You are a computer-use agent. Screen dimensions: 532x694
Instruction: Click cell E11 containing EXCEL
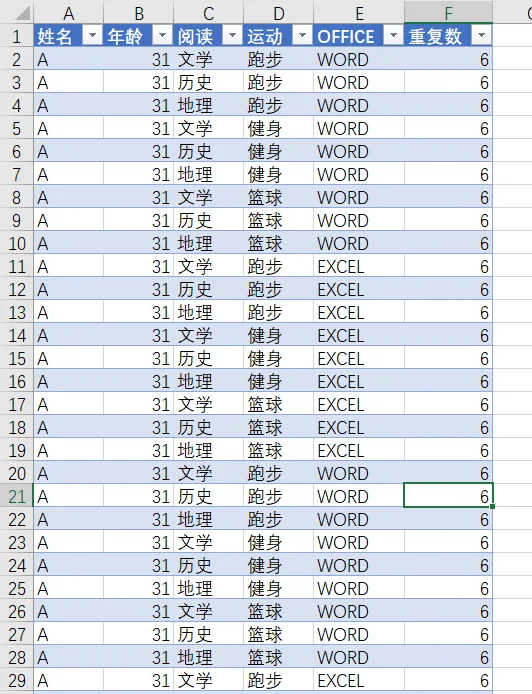tap(359, 266)
